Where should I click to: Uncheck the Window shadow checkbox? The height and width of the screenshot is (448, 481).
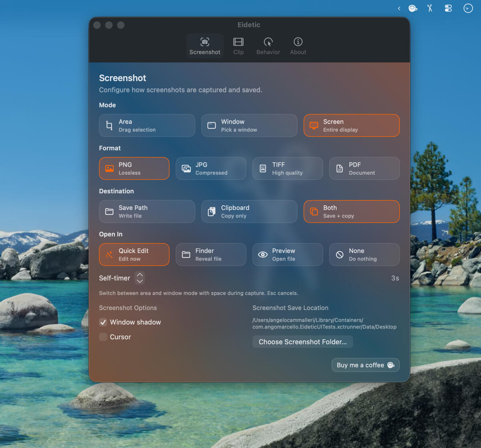(103, 322)
